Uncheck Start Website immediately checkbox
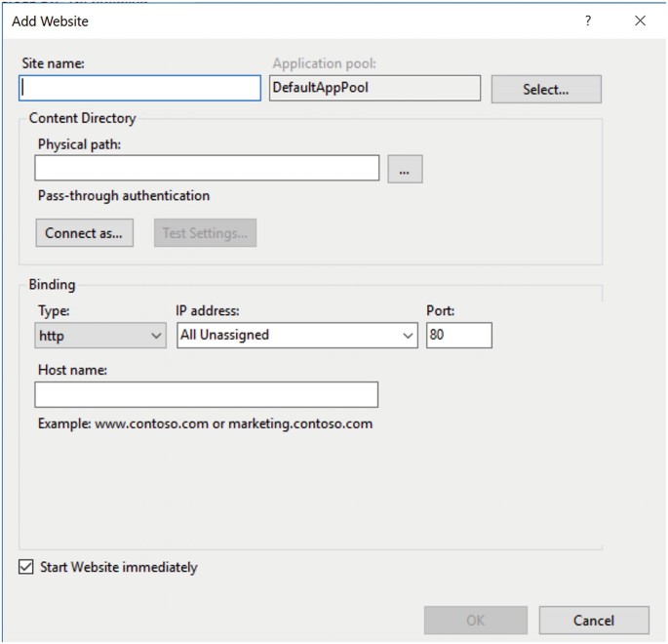 (x=26, y=567)
